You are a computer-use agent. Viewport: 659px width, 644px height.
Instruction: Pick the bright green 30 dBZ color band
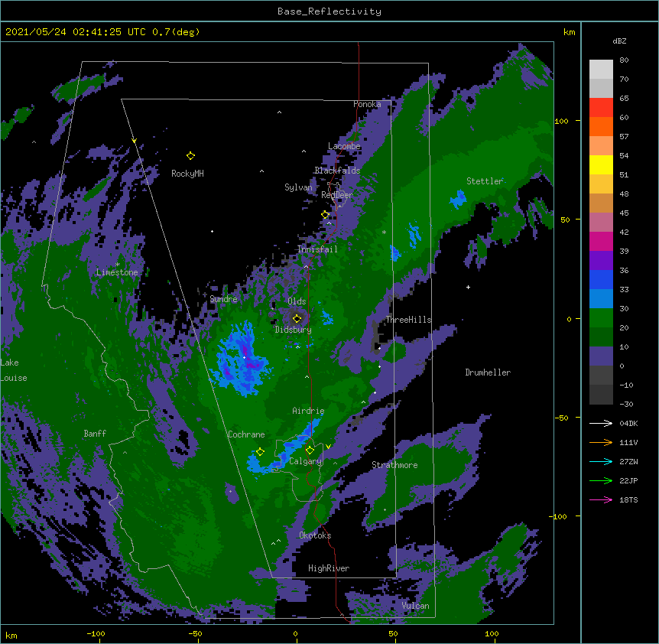click(601, 318)
